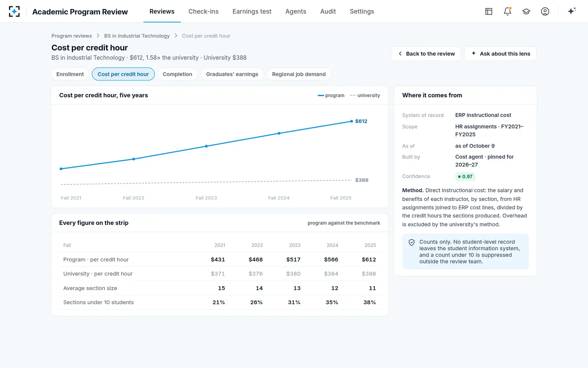This screenshot has width=588, height=368.
Task: Click the university legend entry on chart
Action: click(365, 95)
